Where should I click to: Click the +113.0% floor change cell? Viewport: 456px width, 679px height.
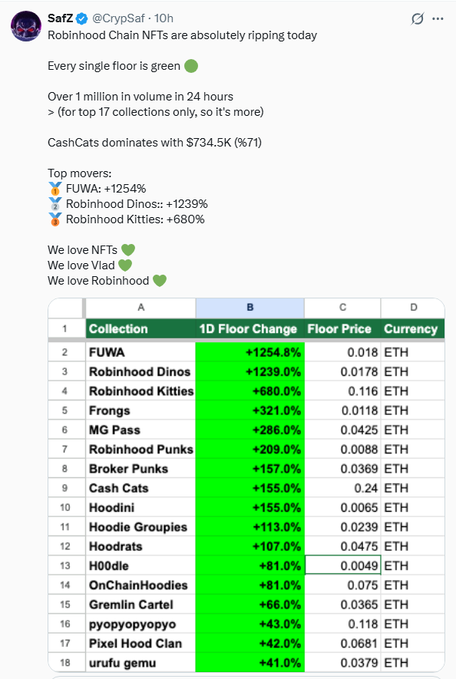[x=250, y=527]
